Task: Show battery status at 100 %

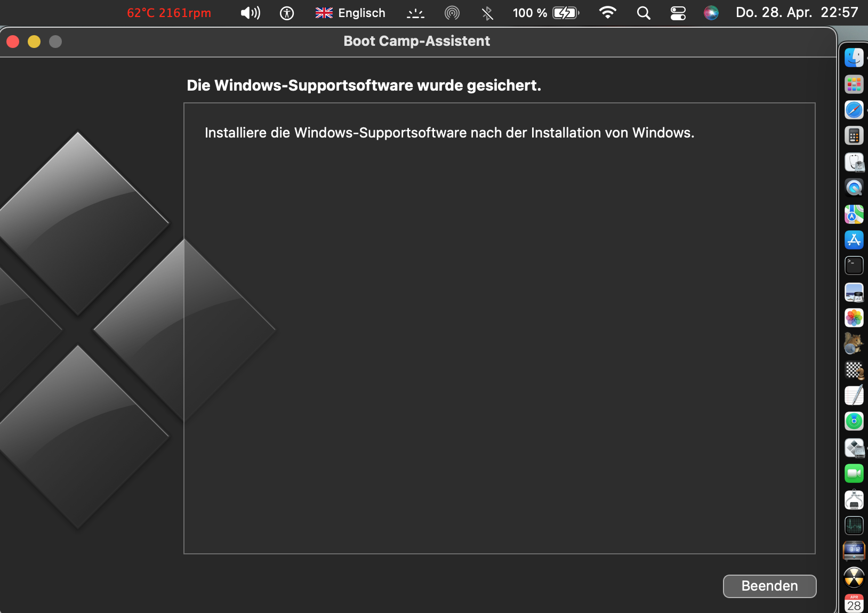Action: 546,13
